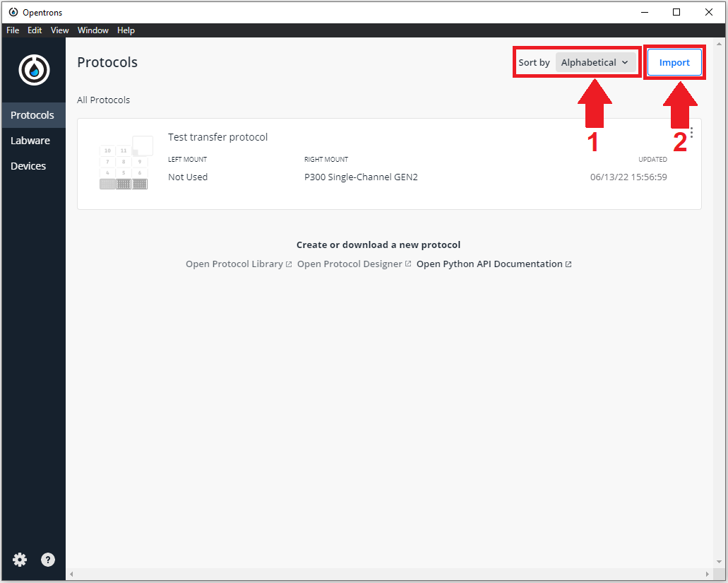Open the Sort by Alphabetical dropdown
The image size is (728, 583).
coord(595,63)
